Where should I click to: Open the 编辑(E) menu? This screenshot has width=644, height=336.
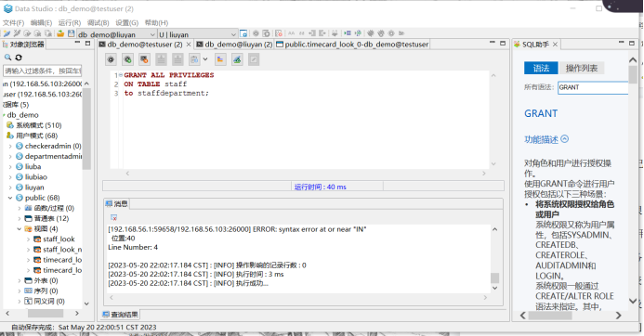tap(42, 23)
